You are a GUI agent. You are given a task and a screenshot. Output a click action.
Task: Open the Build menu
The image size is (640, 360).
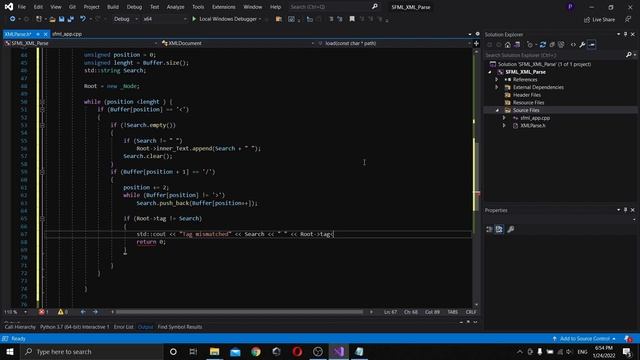(113, 7)
